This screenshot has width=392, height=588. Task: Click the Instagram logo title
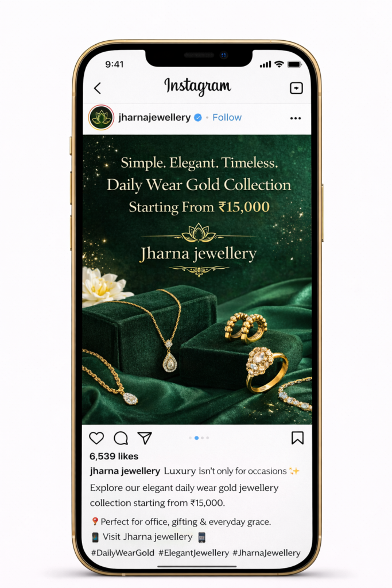197,87
